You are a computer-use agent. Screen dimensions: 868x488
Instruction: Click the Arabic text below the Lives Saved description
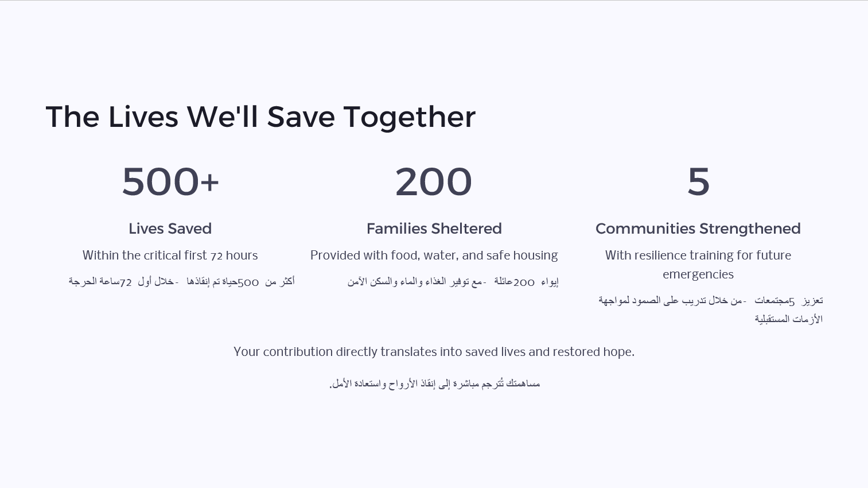pos(181,282)
